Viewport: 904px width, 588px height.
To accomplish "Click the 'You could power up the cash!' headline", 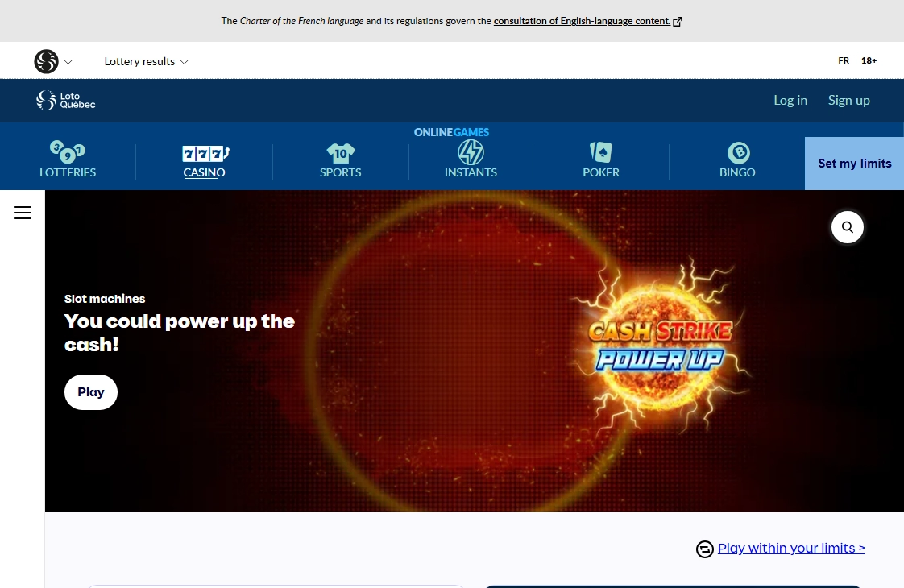I will (180, 333).
